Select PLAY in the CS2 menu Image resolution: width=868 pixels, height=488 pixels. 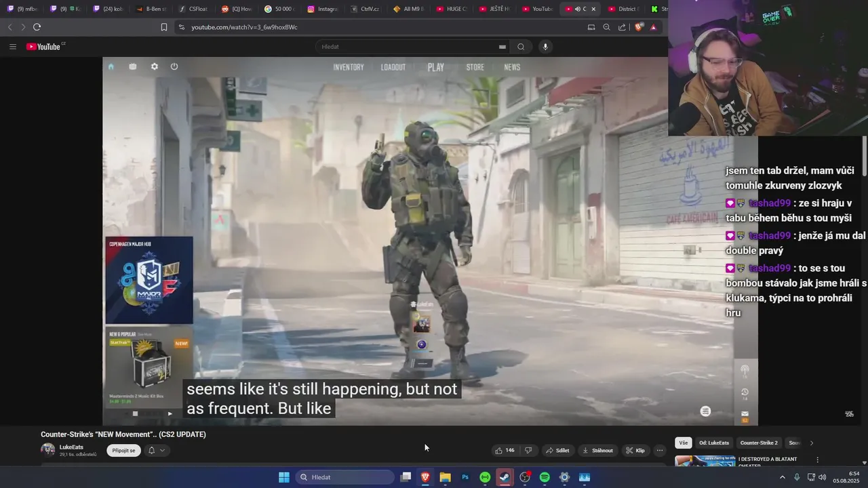pyautogui.click(x=436, y=67)
